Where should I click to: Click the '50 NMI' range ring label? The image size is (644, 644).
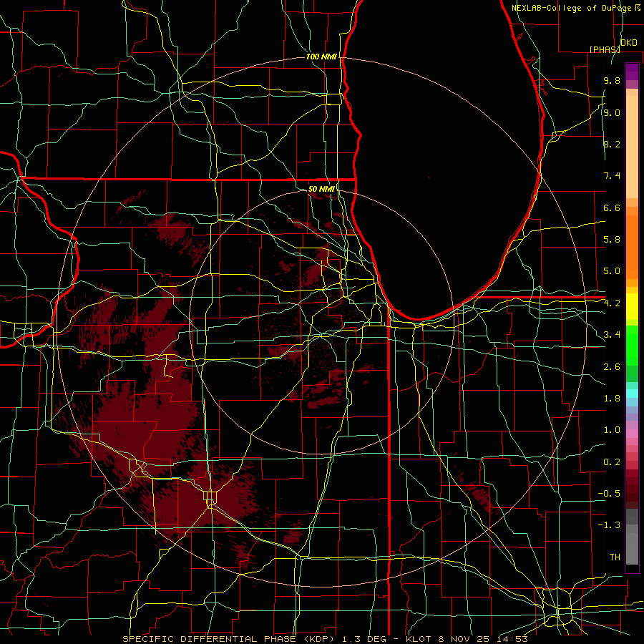point(321,189)
